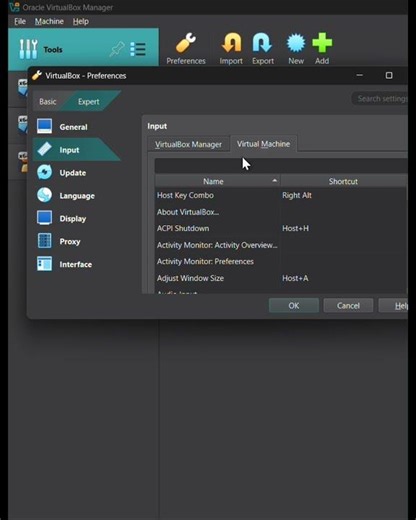Maximize the Preferences window
This screenshot has height=520, width=416.
click(389, 75)
